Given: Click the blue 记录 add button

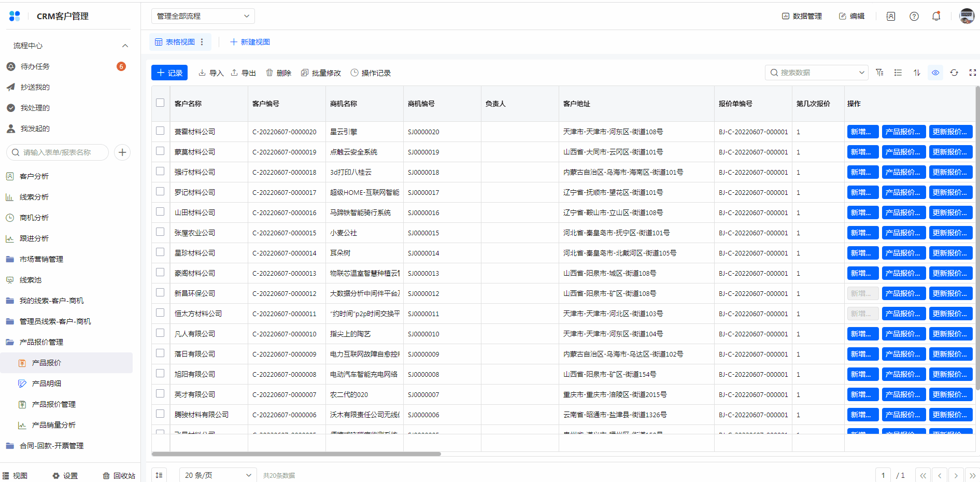Looking at the screenshot, I should pyautogui.click(x=169, y=73).
